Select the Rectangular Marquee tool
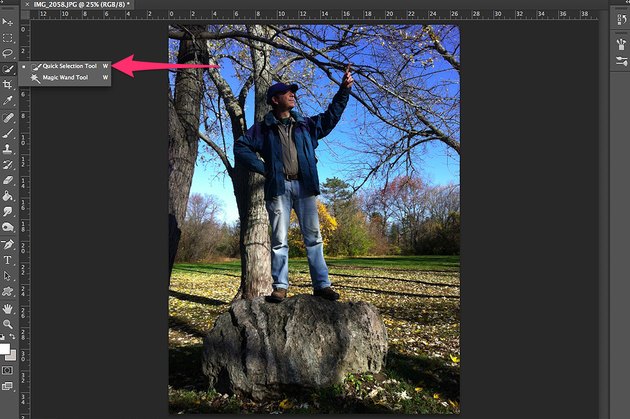Screen dimensions: 630x419 (x=7, y=38)
